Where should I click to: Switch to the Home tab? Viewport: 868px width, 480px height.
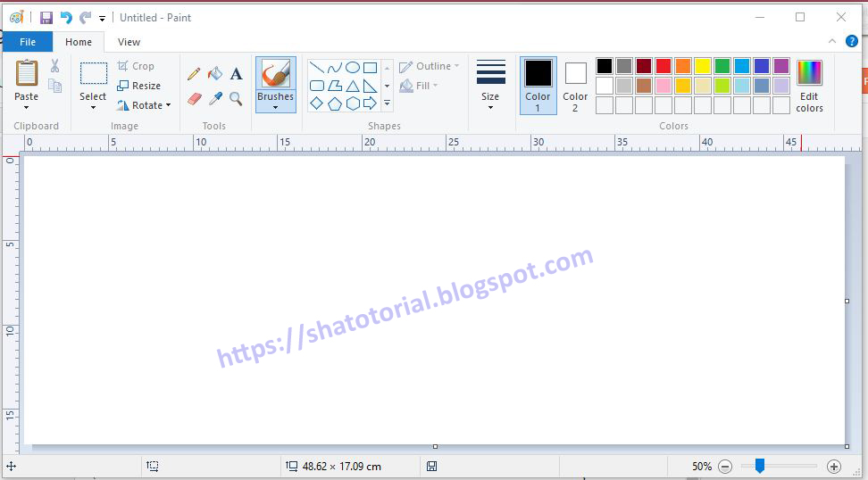(79, 42)
